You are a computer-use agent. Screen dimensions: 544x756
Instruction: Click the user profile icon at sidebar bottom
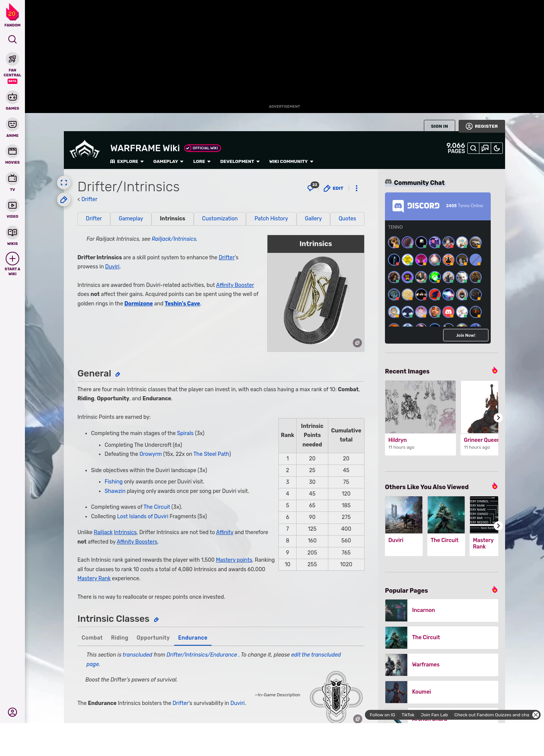click(12, 712)
